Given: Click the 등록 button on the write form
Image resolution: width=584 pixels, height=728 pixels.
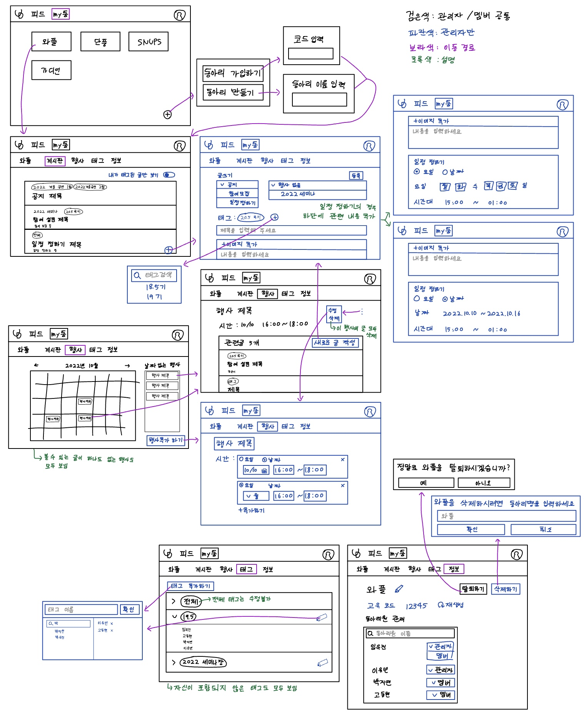Looking at the screenshot, I should 356,176.
